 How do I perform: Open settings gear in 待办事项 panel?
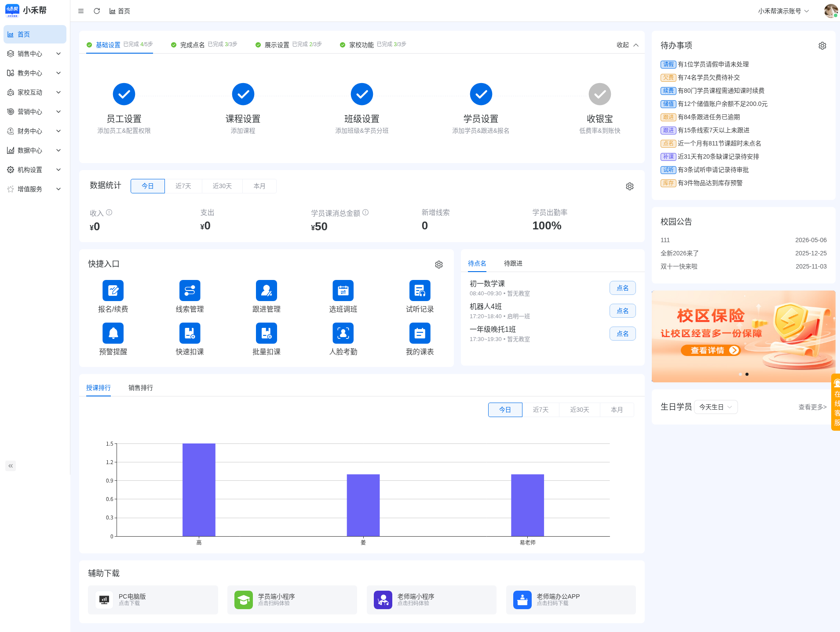coord(822,46)
